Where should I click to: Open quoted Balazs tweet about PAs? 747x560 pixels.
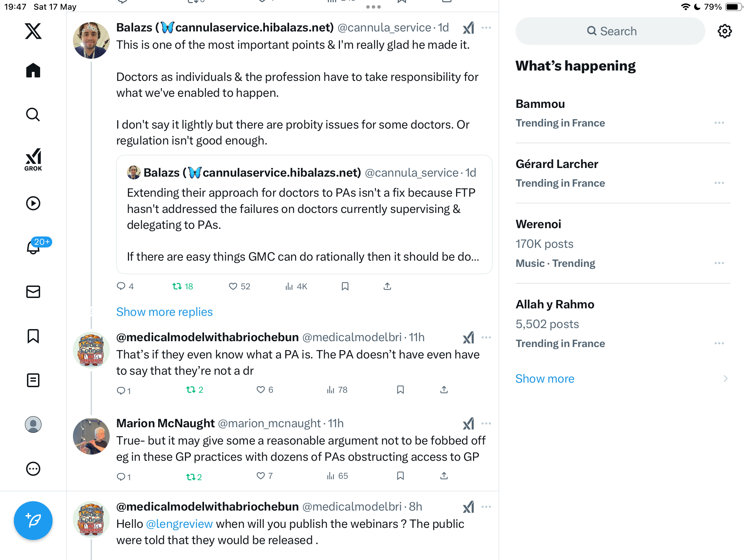click(x=304, y=214)
